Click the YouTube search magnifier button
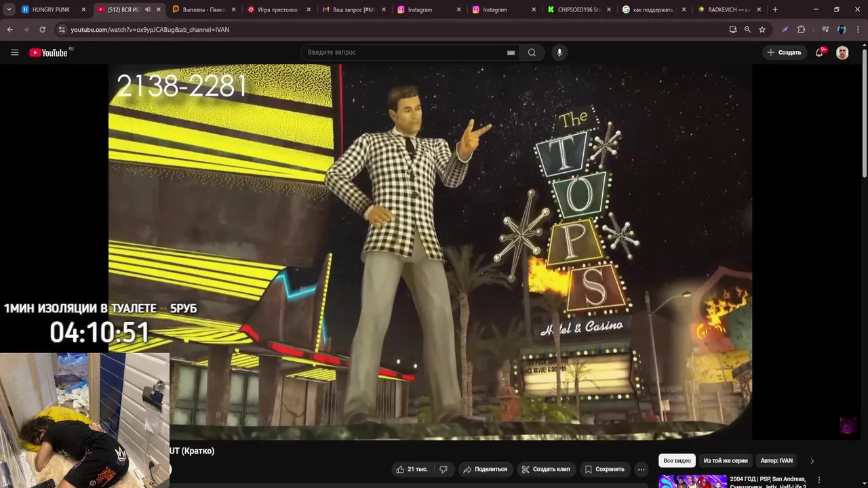The width and height of the screenshot is (868, 488). click(532, 52)
